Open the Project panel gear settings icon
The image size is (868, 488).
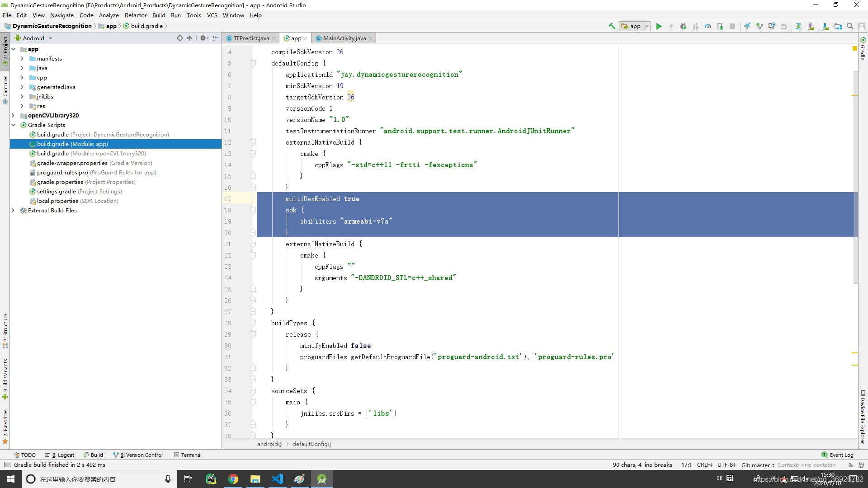click(x=204, y=38)
